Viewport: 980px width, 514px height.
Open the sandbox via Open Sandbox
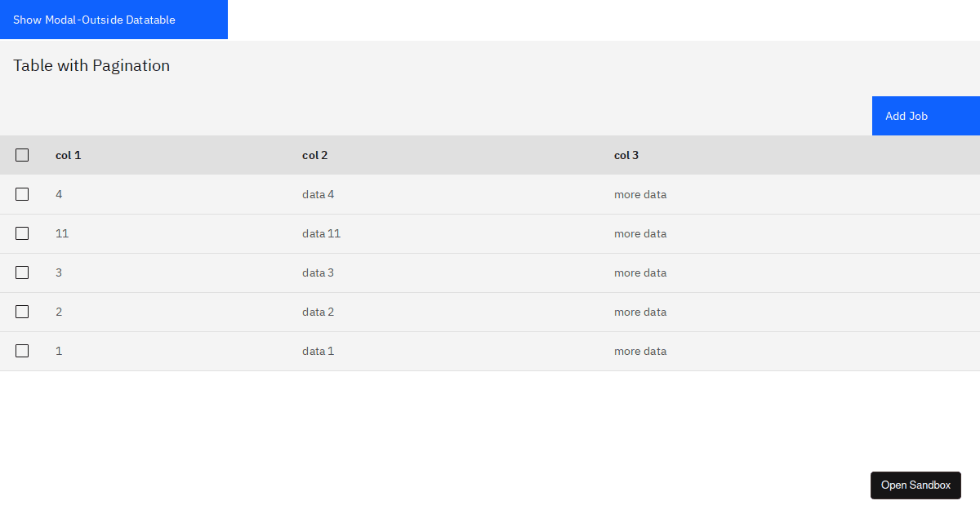tap(915, 485)
